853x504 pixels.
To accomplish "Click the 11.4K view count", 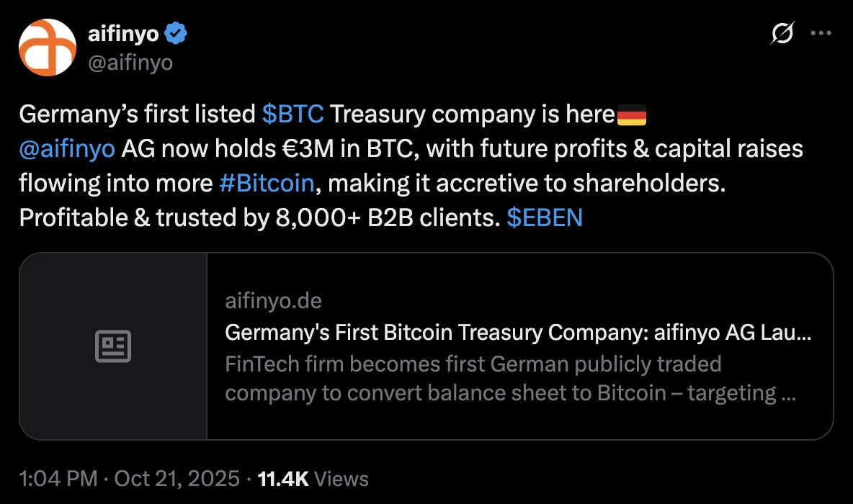I will [x=283, y=478].
